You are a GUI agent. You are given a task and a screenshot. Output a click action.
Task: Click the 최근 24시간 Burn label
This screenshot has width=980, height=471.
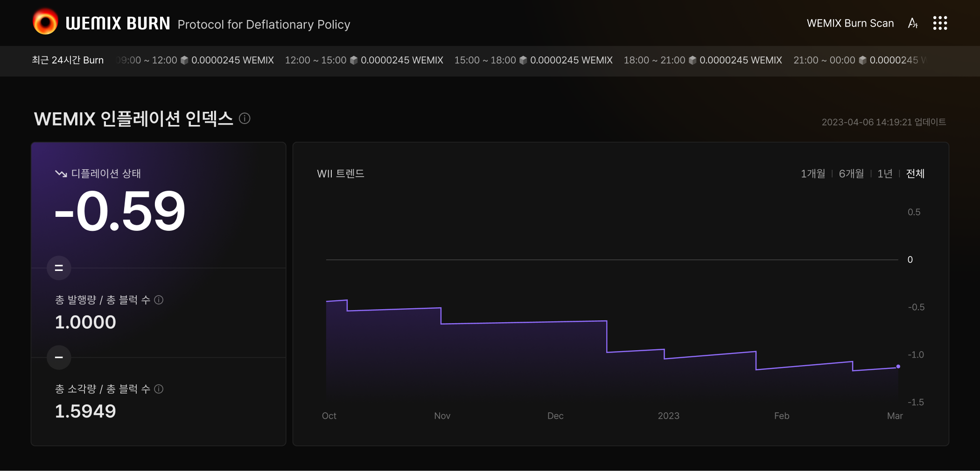click(x=68, y=60)
